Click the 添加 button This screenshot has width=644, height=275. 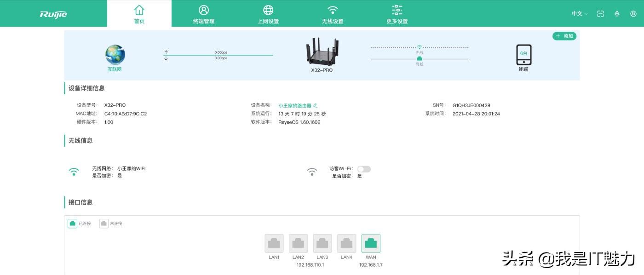tap(564, 36)
